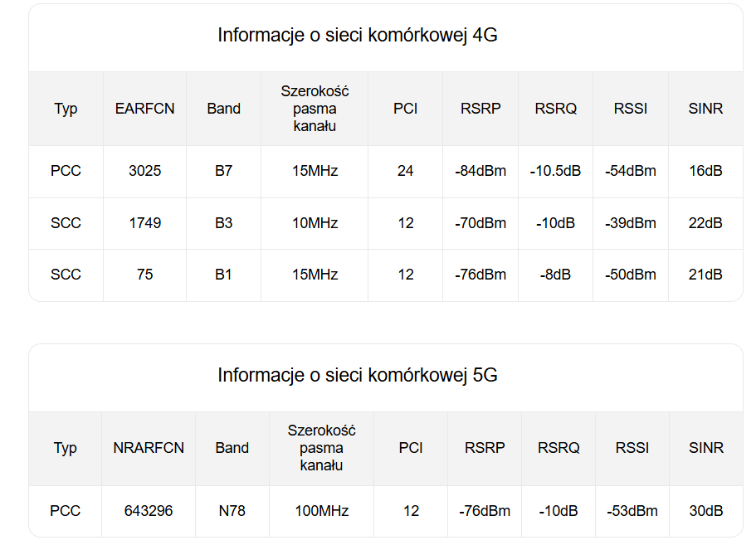Click the -84dBm RSRP value
756x545 pixels.
click(480, 171)
